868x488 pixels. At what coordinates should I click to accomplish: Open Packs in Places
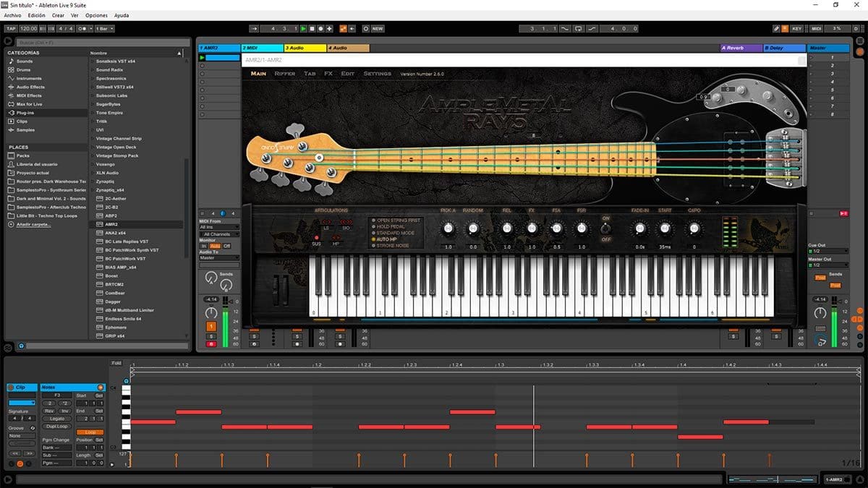point(23,155)
